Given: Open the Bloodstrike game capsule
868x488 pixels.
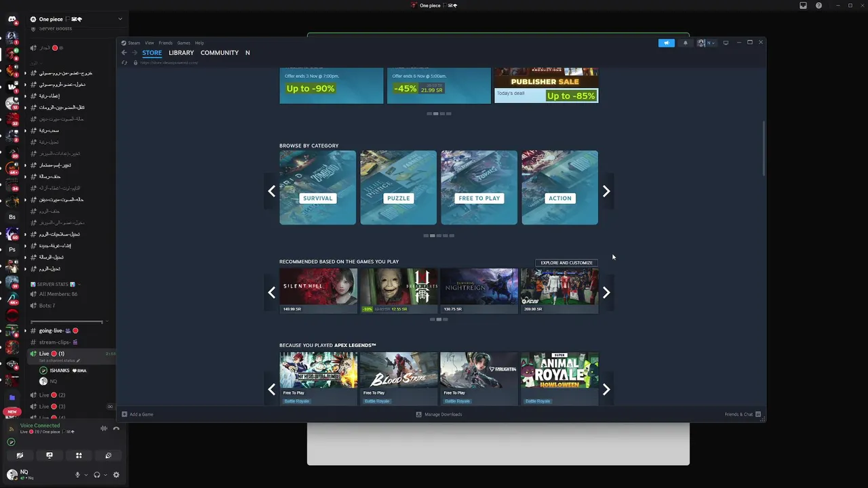Looking at the screenshot, I should pos(399,378).
